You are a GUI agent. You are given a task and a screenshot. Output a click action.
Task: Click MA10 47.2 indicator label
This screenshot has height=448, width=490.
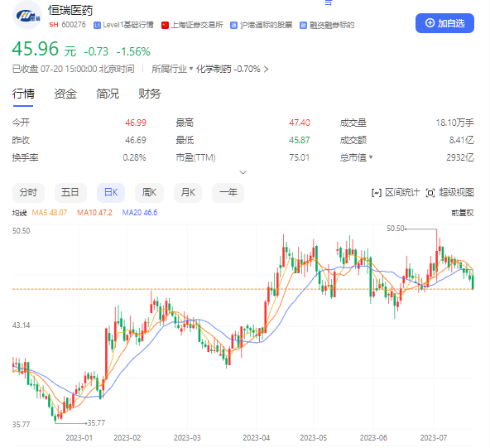94,213
